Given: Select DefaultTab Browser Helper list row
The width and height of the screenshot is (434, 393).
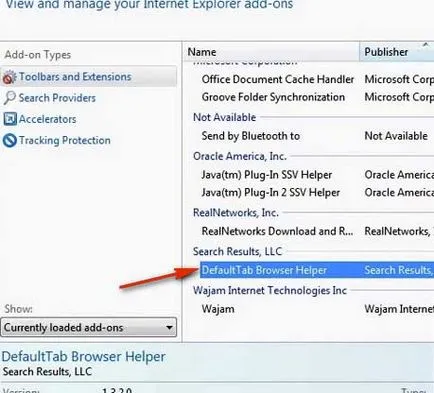Looking at the screenshot, I should [317, 270].
